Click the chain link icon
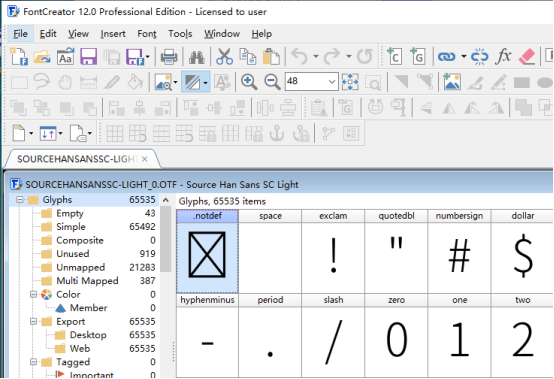 click(447, 57)
